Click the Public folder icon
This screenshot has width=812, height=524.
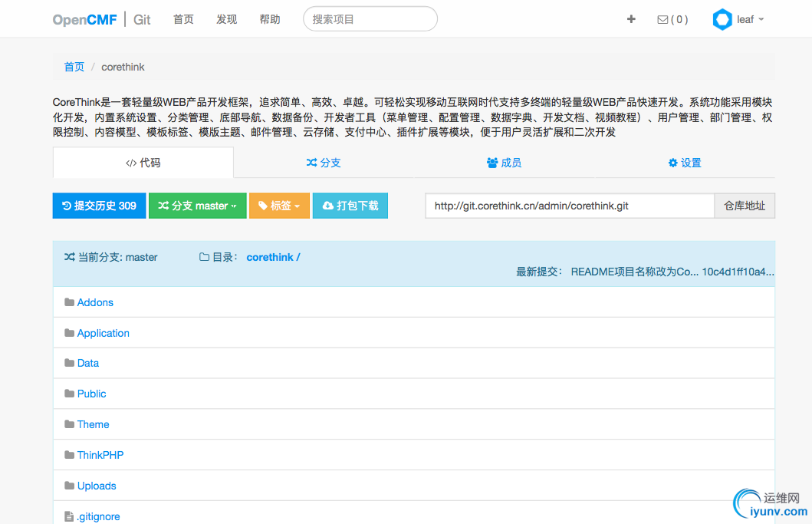pos(70,394)
